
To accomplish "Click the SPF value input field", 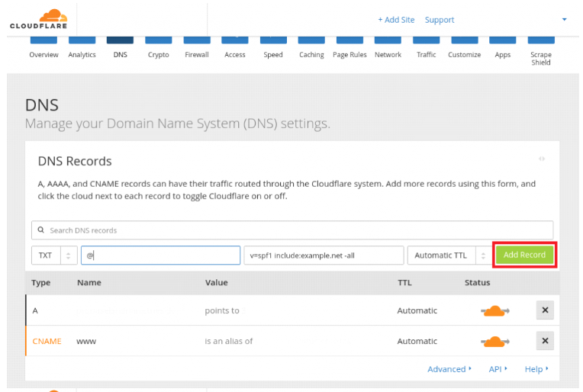I will click(x=324, y=255).
